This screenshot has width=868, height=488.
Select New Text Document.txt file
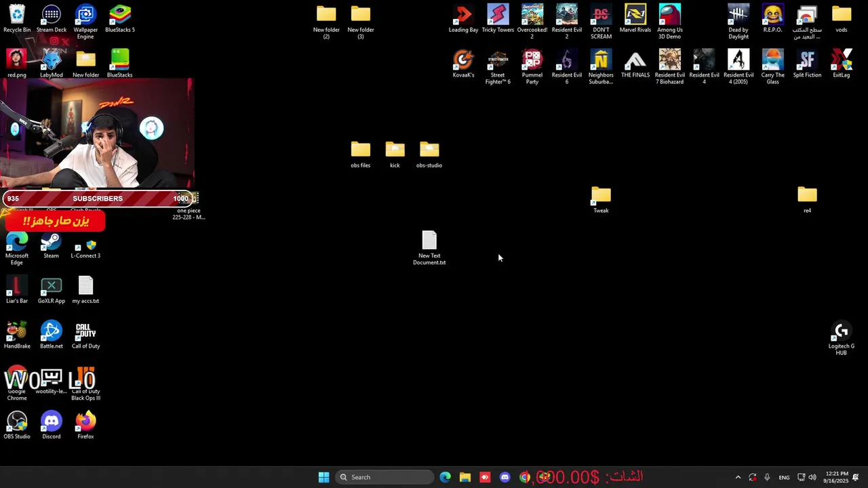tap(429, 247)
